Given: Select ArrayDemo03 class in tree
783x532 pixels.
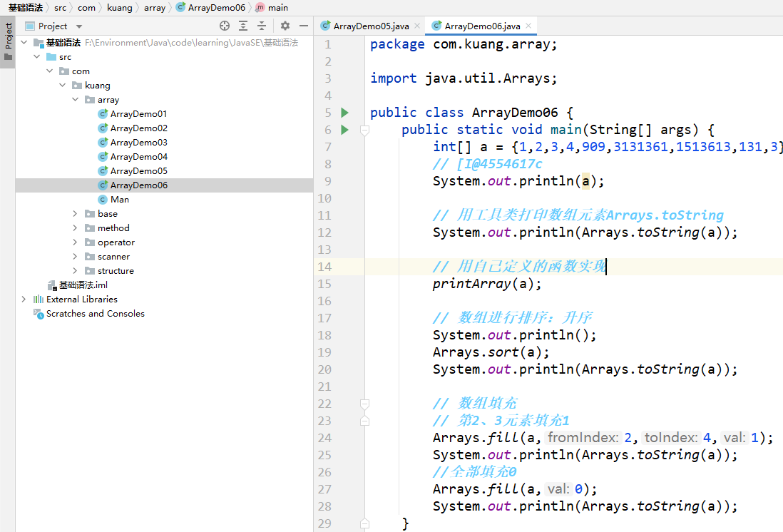Looking at the screenshot, I should 139,143.
